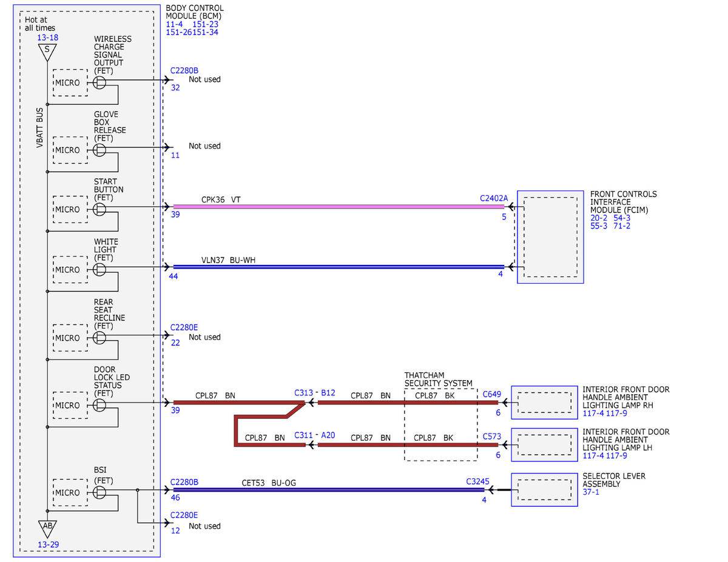Click the S power source triangle
728x562 pixels.
click(x=47, y=52)
